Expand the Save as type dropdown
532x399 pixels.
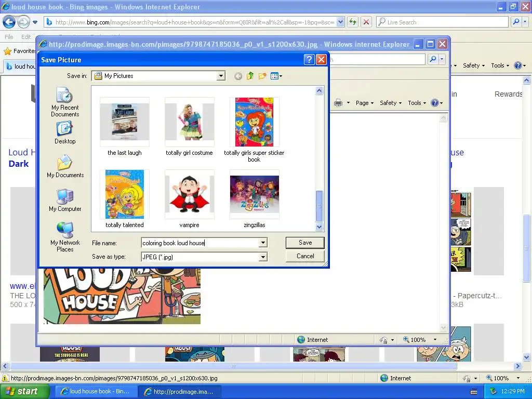coord(263,257)
